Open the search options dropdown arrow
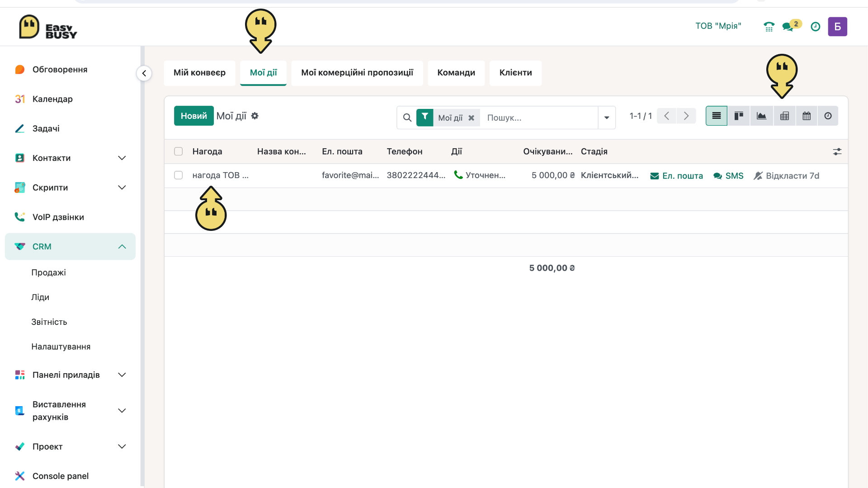Image resolution: width=868 pixels, height=488 pixels. tap(607, 117)
